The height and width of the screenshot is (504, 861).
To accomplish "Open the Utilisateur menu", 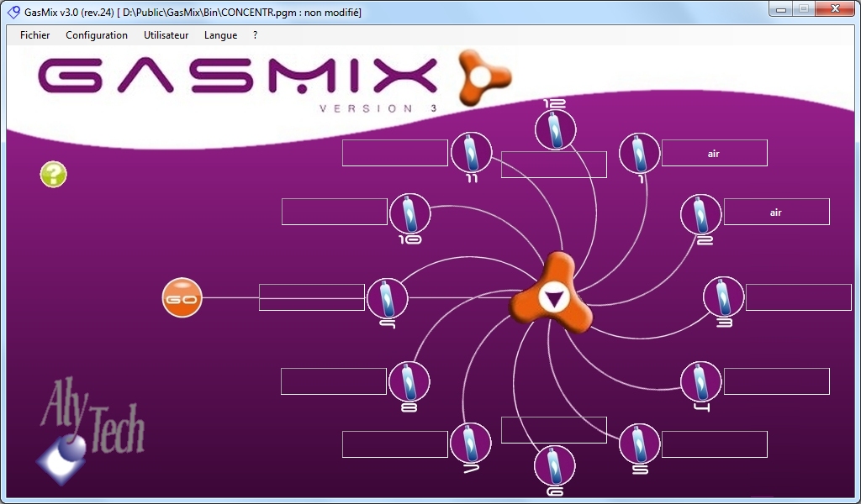I will [166, 35].
